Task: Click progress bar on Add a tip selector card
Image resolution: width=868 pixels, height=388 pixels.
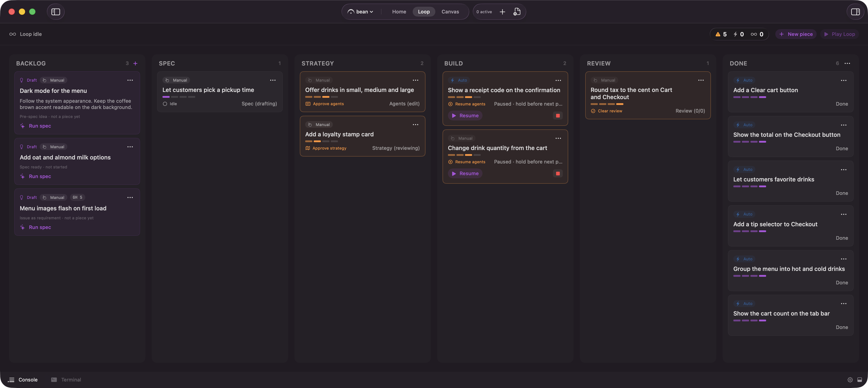Action: [750, 231]
